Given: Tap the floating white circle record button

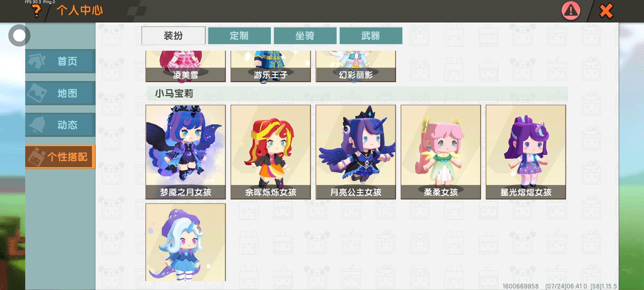Looking at the screenshot, I should click(x=19, y=35).
